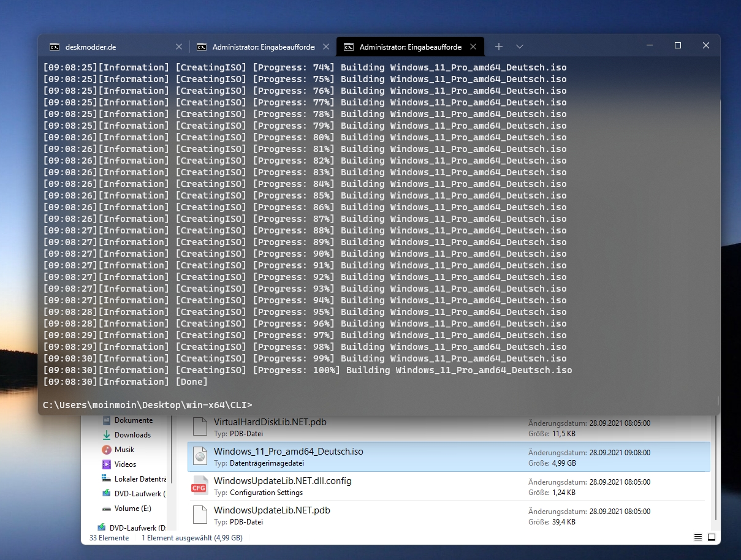The height and width of the screenshot is (560, 741).
Task: Click the Volume (E:) drive icon
Action: tap(107, 509)
